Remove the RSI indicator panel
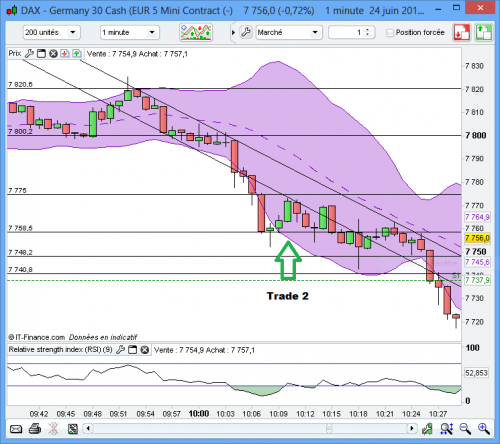The image size is (500, 444). point(145,350)
